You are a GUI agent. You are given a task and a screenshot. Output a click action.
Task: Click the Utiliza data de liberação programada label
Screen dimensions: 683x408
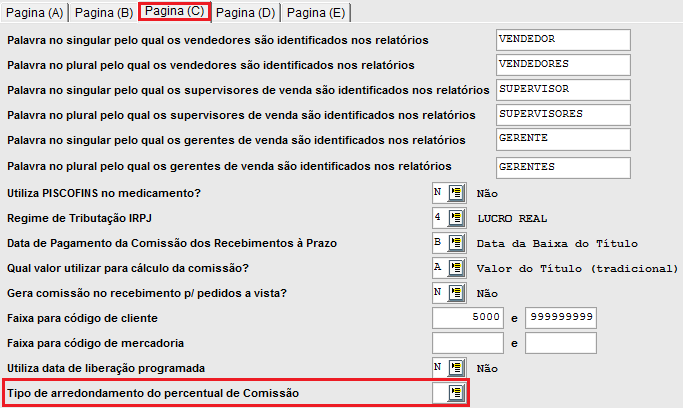click(106, 368)
